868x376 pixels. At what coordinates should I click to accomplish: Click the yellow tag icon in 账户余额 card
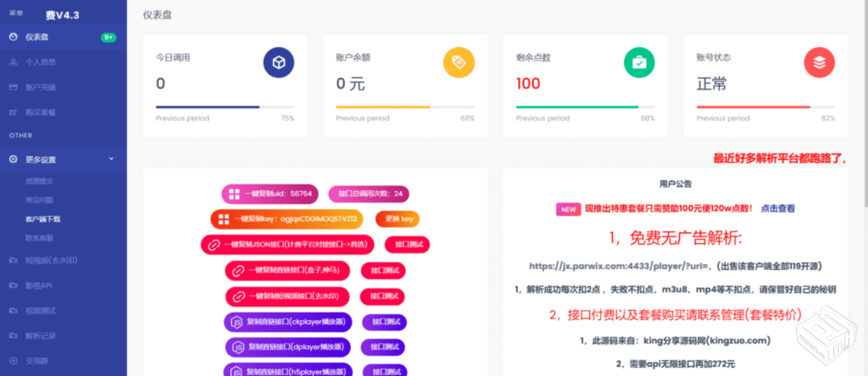pos(459,63)
